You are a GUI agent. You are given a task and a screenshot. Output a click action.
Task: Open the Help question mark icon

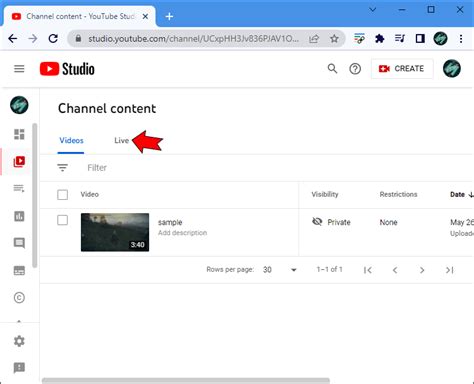355,69
